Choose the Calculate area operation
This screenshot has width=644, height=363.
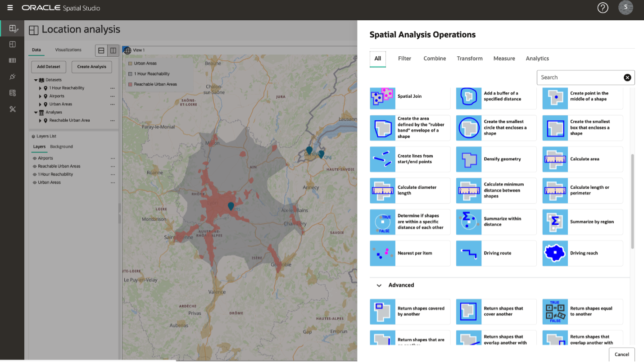click(x=582, y=159)
